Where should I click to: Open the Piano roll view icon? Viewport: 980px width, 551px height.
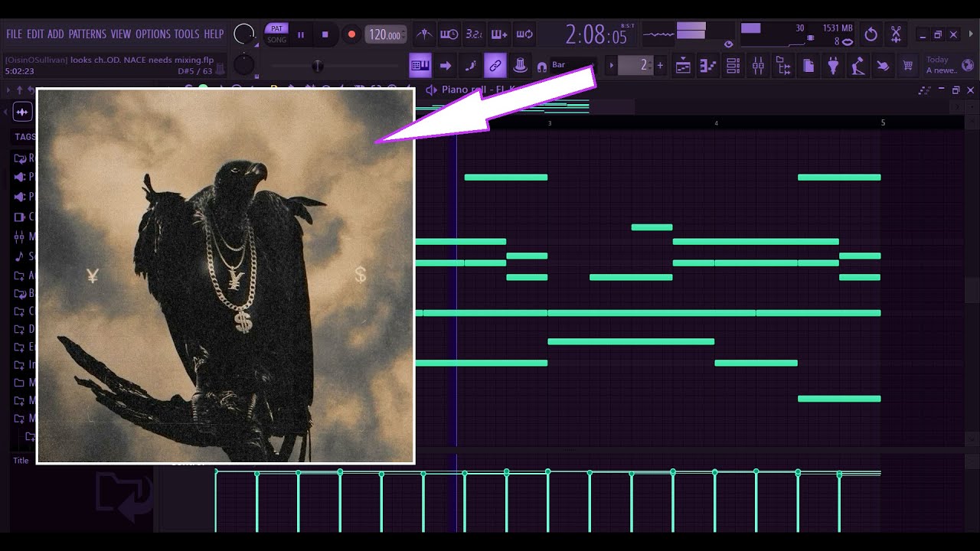[x=708, y=66]
